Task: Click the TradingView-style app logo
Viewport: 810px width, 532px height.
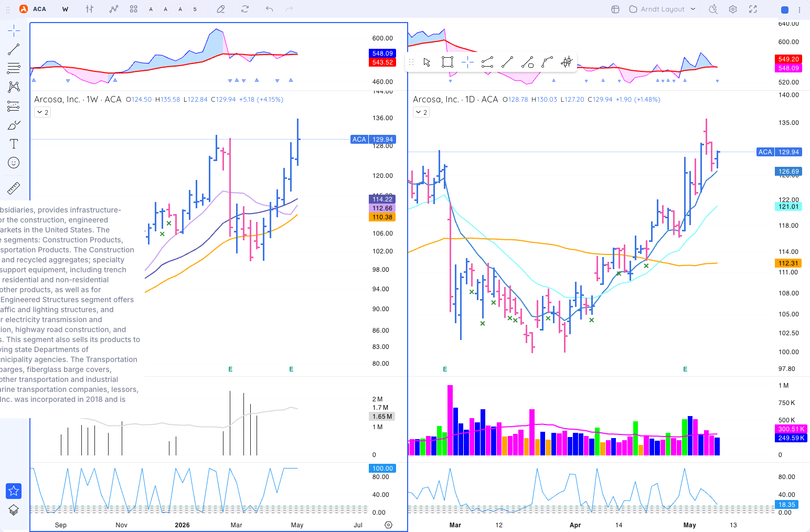Action: click(24, 9)
